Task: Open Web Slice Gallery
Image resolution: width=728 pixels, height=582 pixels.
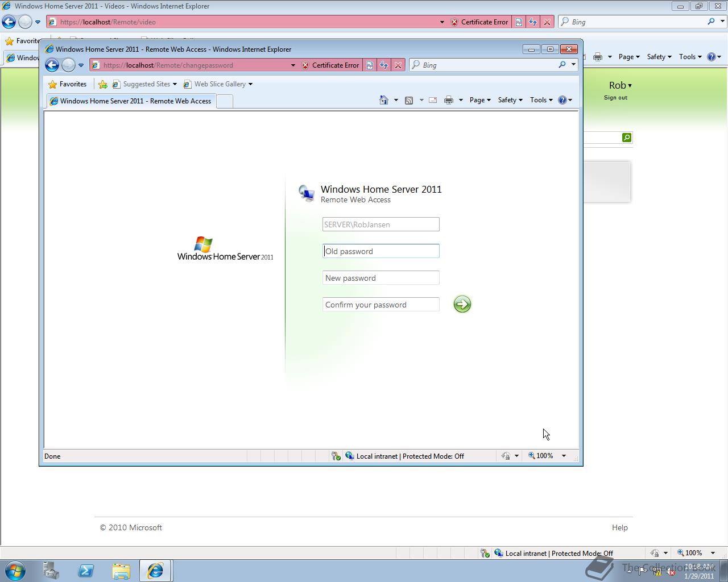Action: (218, 84)
